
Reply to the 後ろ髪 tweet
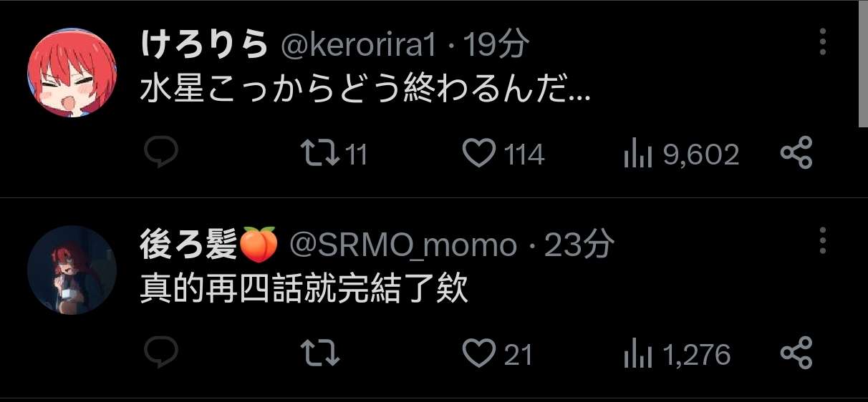point(160,353)
